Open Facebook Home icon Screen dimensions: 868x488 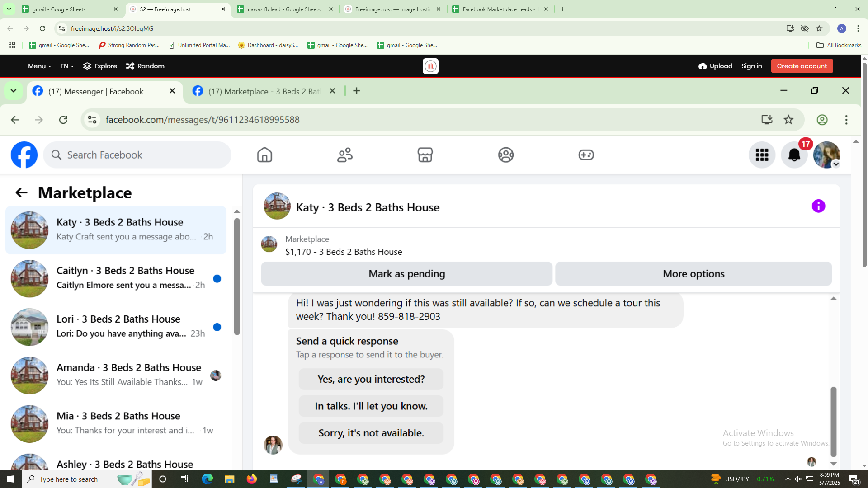pyautogui.click(x=264, y=155)
